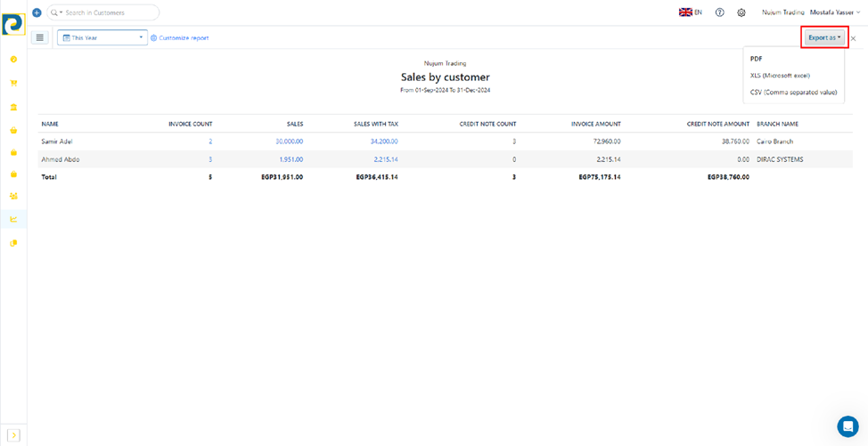The width and height of the screenshot is (868, 446).
Task: Click the Export as dropdown button
Action: tap(824, 37)
